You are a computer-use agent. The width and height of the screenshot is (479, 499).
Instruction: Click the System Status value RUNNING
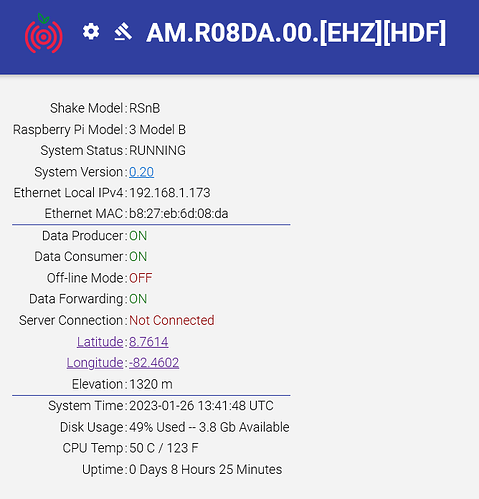coord(157,151)
